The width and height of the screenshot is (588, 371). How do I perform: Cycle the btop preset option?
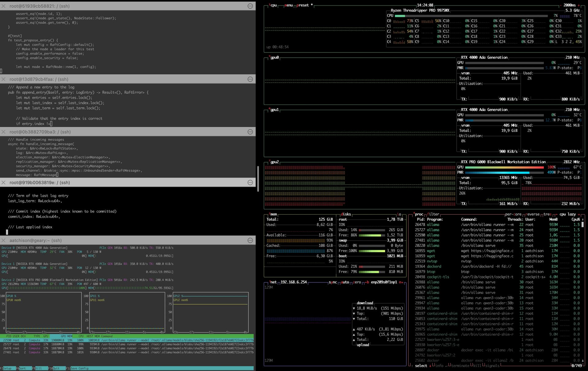click(x=303, y=5)
